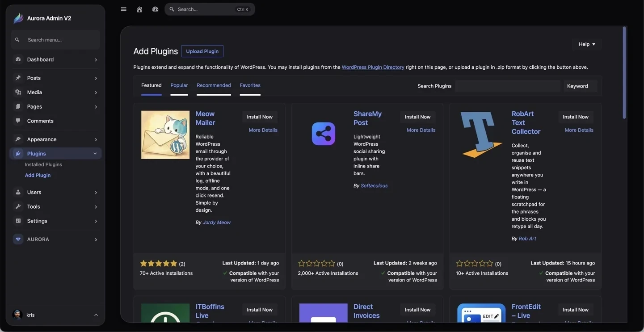Expand the AURORA submenu chevron
644x332 pixels.
coord(96,239)
